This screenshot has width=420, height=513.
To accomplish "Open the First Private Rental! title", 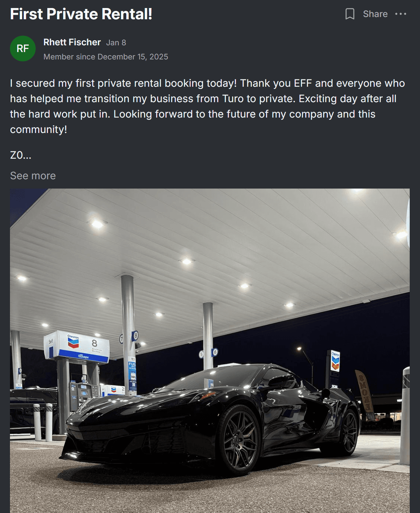I will (81, 14).
